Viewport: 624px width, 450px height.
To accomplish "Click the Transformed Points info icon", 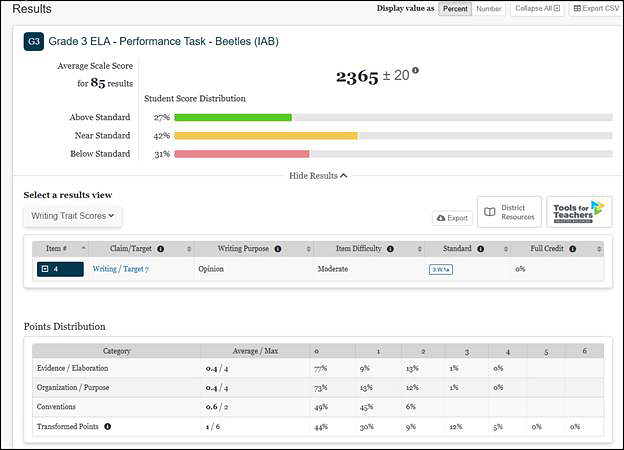I will (107, 427).
